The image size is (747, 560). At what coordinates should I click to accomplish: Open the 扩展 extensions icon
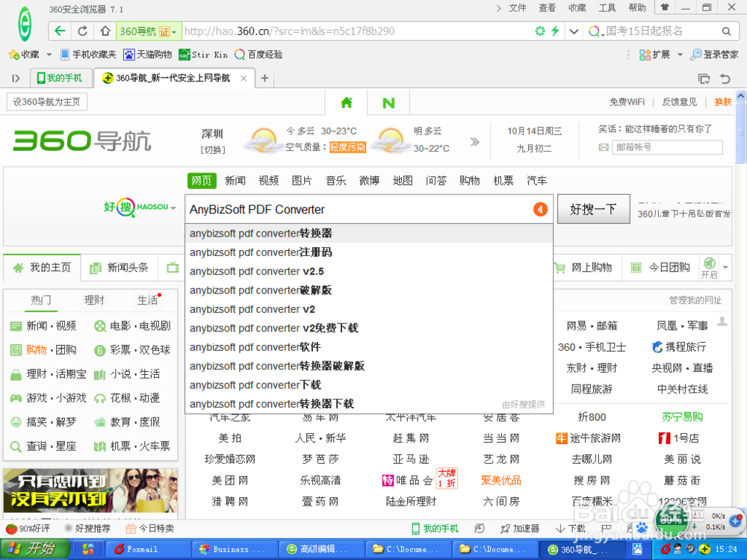[x=655, y=55]
